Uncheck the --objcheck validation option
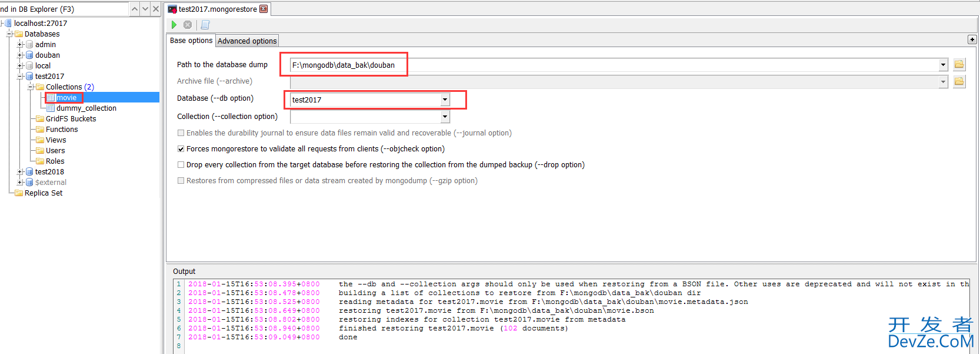The height and width of the screenshot is (354, 980). (x=181, y=149)
